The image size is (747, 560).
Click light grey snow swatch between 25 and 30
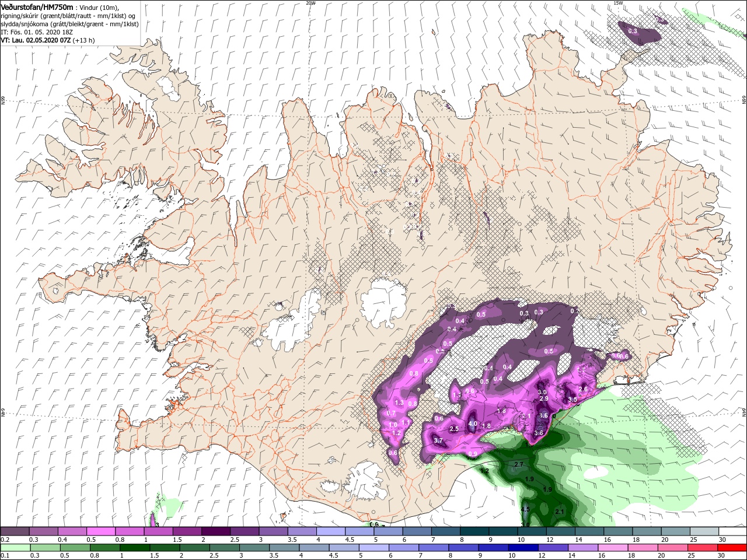click(703, 531)
